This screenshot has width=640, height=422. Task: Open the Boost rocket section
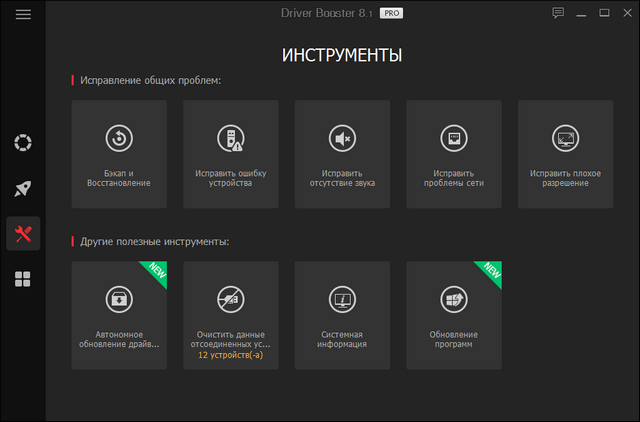coord(23,188)
